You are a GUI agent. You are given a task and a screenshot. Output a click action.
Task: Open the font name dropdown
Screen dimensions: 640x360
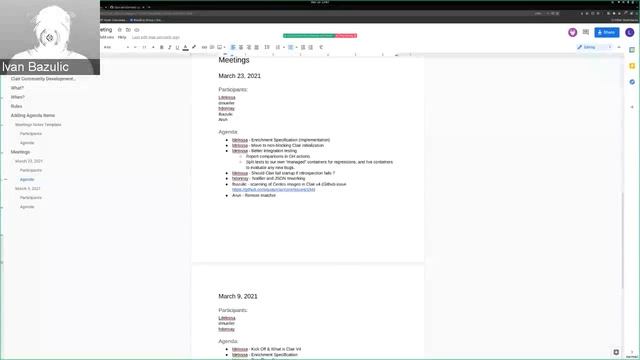[116, 47]
